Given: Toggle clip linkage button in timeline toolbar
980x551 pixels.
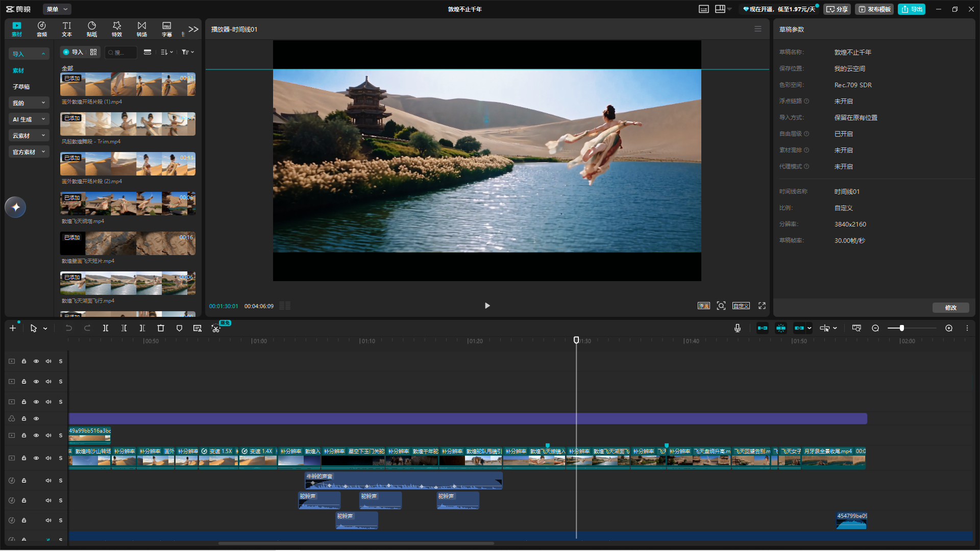Looking at the screenshot, I should click(x=799, y=328).
